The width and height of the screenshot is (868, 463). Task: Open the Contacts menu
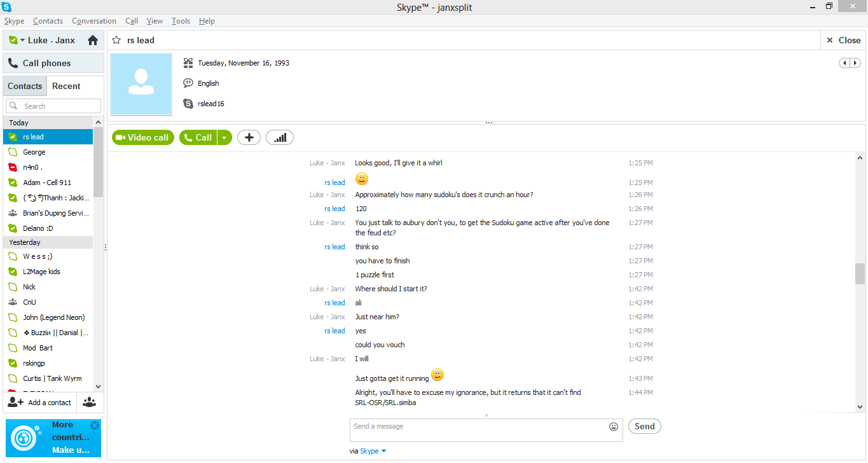[x=48, y=21]
